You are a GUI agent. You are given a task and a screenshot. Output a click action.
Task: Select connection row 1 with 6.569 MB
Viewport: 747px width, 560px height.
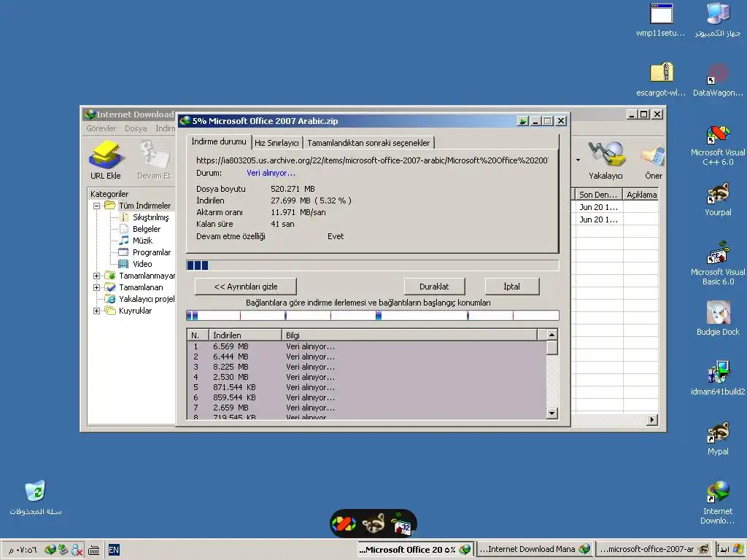tap(366, 346)
